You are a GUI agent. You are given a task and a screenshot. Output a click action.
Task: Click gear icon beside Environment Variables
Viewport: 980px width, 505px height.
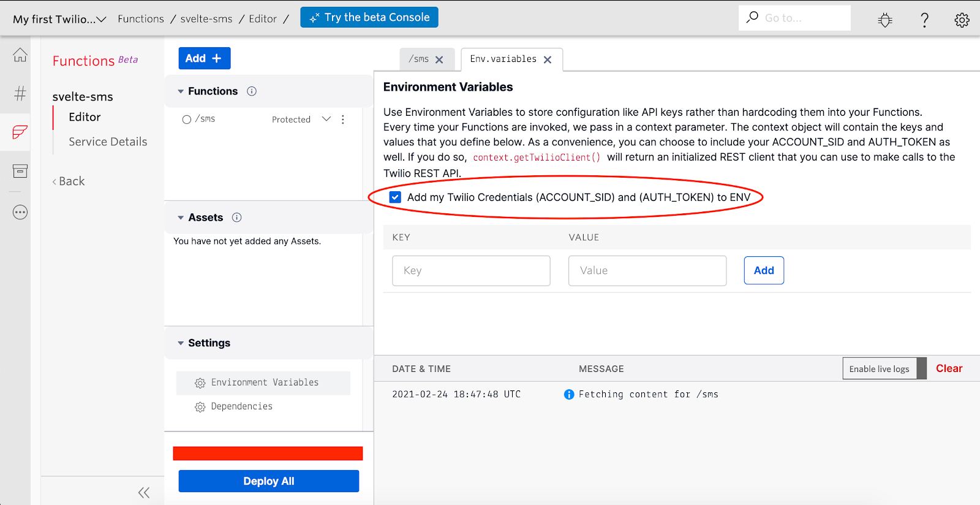[200, 383]
